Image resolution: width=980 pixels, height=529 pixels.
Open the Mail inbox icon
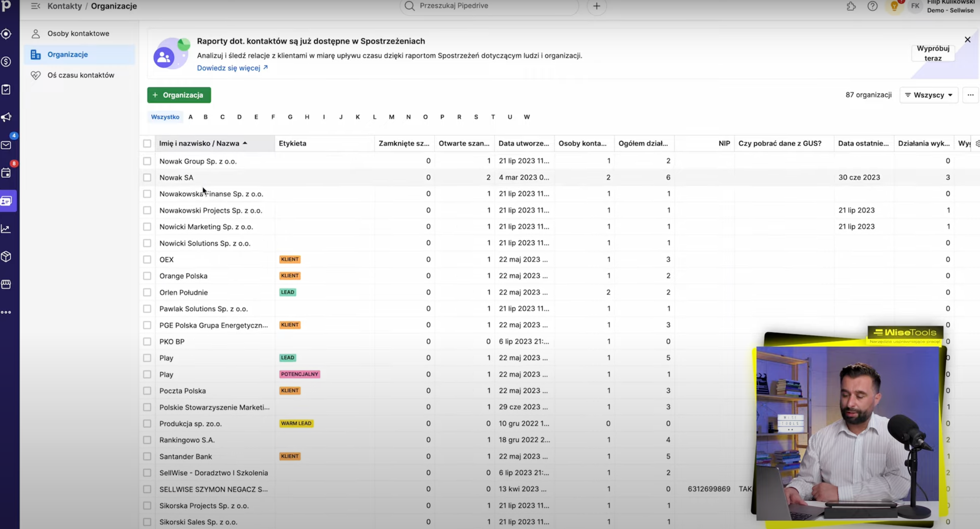coord(6,145)
